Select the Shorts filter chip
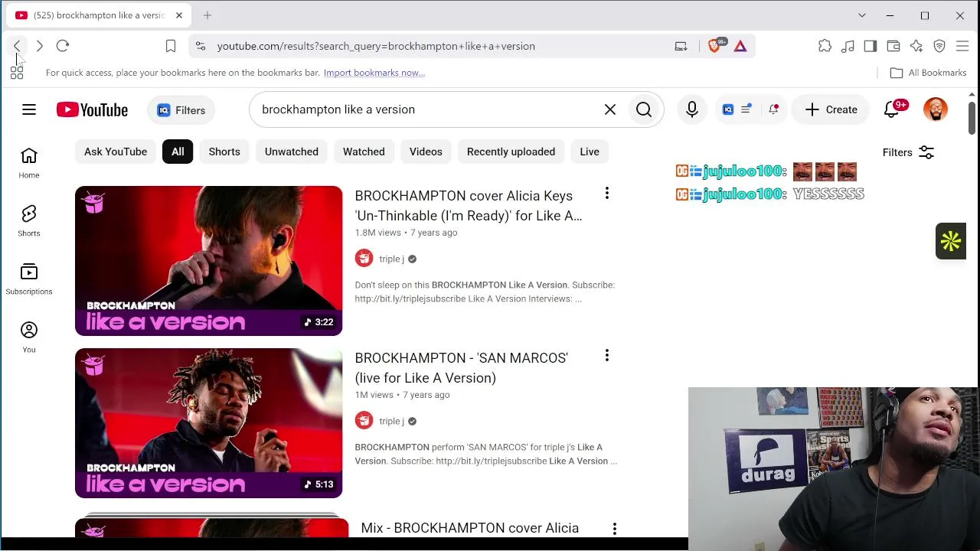The width and height of the screenshot is (980, 551). [224, 152]
